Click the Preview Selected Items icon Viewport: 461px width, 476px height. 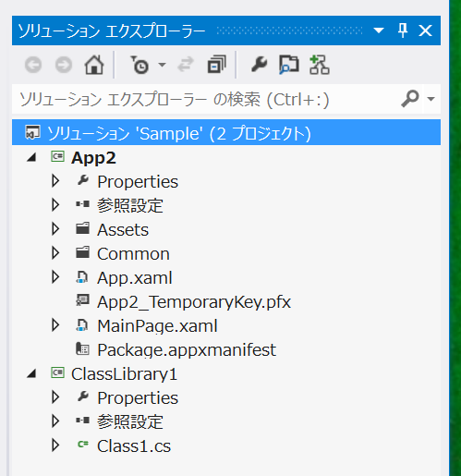289,65
